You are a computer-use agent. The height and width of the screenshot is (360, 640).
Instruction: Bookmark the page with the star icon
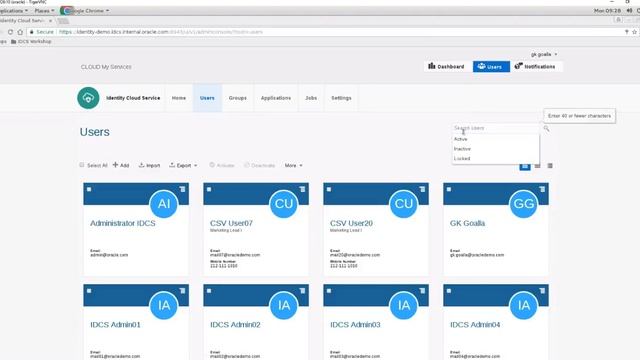634,32
